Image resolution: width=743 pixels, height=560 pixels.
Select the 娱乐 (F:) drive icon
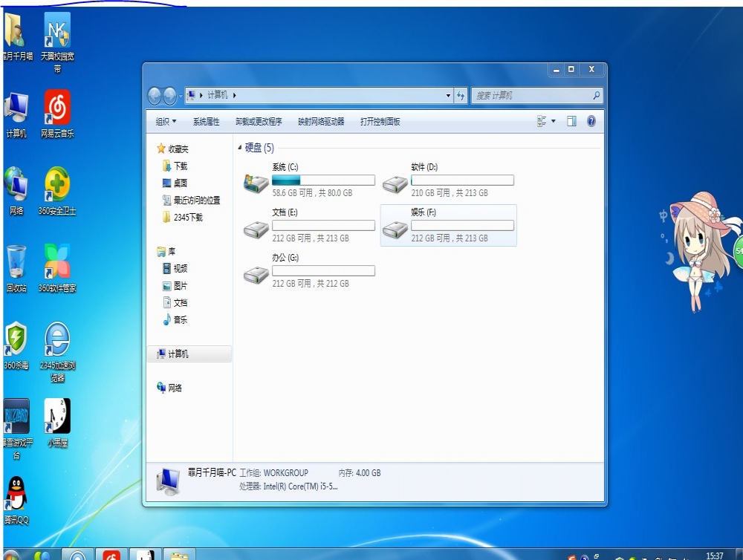(395, 229)
